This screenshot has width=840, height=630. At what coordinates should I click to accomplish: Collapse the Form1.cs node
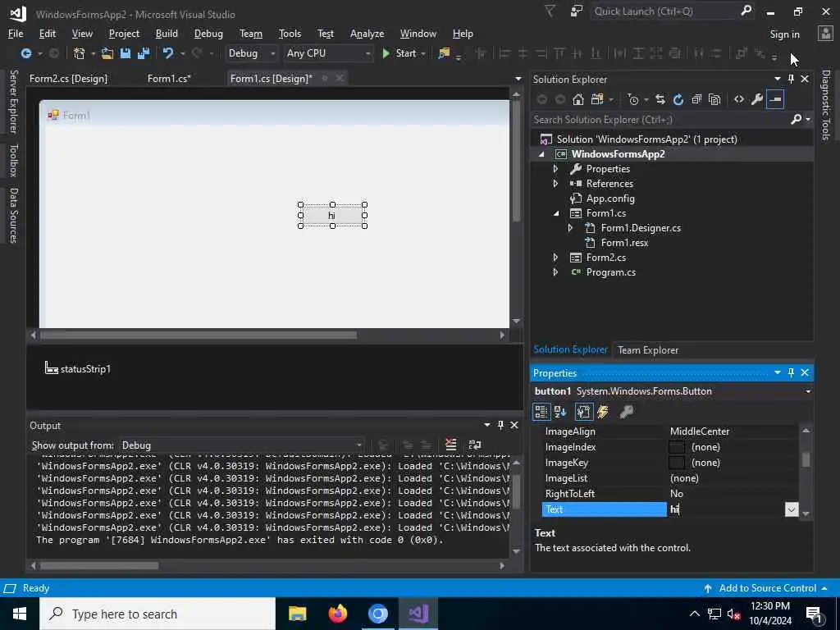(556, 213)
